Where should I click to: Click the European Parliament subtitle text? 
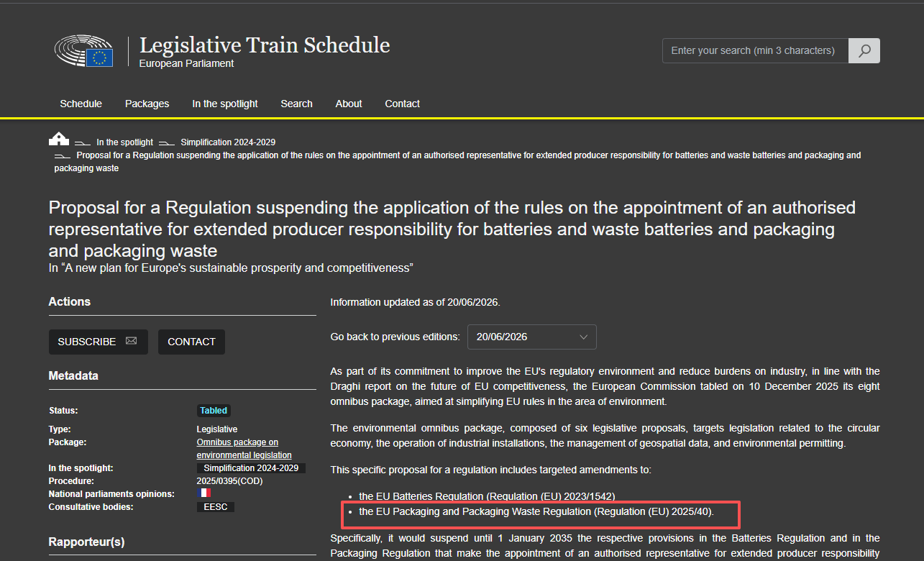(x=186, y=63)
